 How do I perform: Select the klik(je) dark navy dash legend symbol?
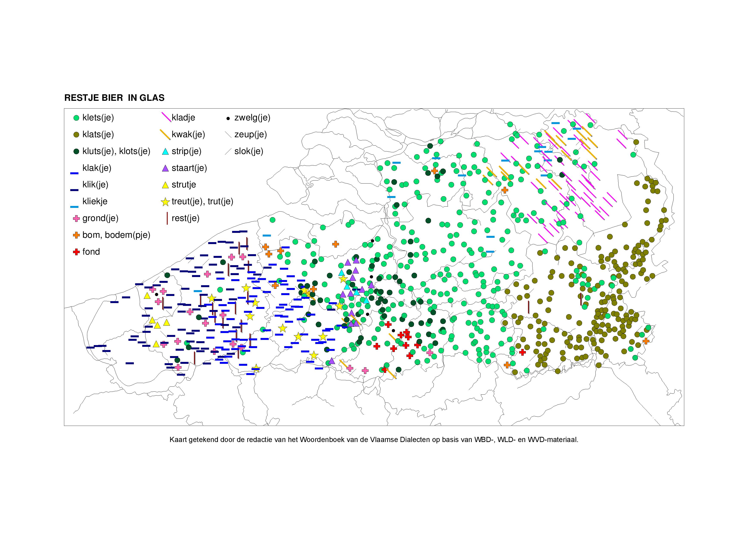pyautogui.click(x=74, y=190)
